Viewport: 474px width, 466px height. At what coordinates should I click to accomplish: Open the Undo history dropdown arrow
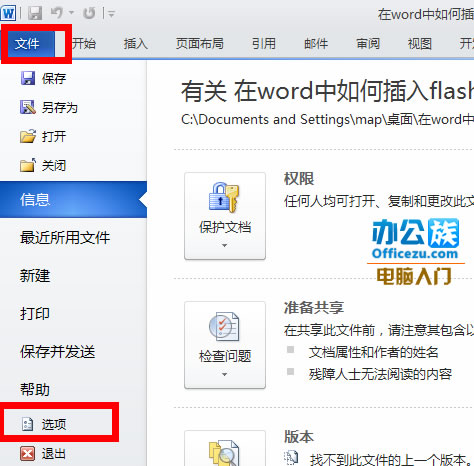coord(71,13)
